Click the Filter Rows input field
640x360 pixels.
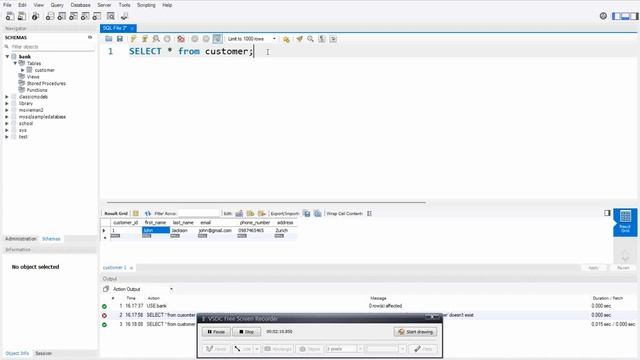coord(200,213)
